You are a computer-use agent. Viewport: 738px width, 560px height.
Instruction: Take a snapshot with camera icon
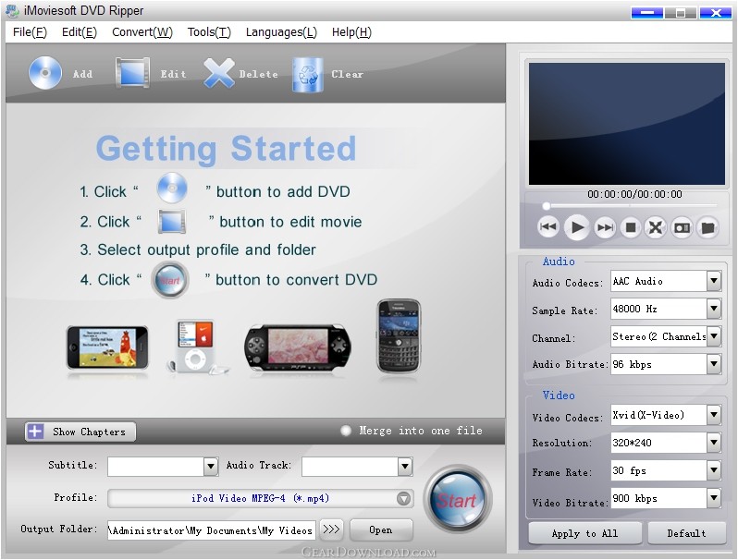682,227
